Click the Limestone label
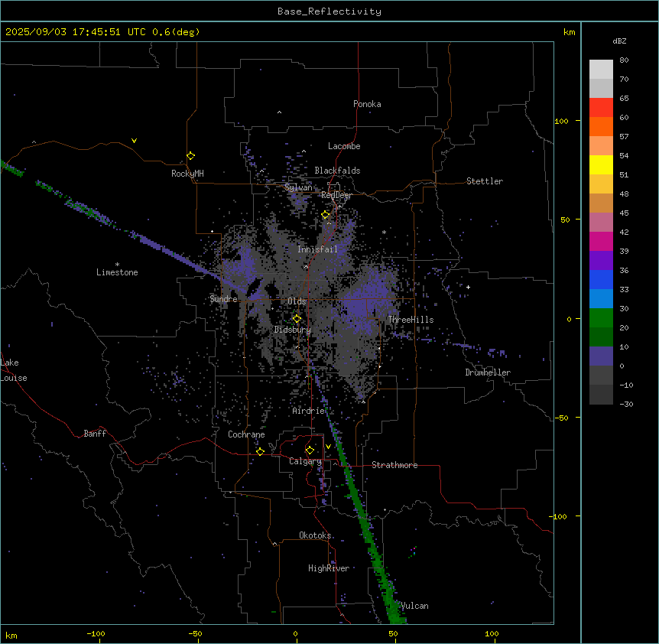Image resolution: width=659 pixels, height=644 pixels. pyautogui.click(x=117, y=272)
